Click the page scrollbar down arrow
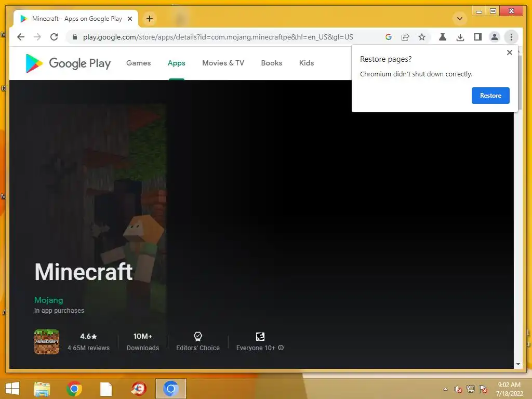 (518, 364)
